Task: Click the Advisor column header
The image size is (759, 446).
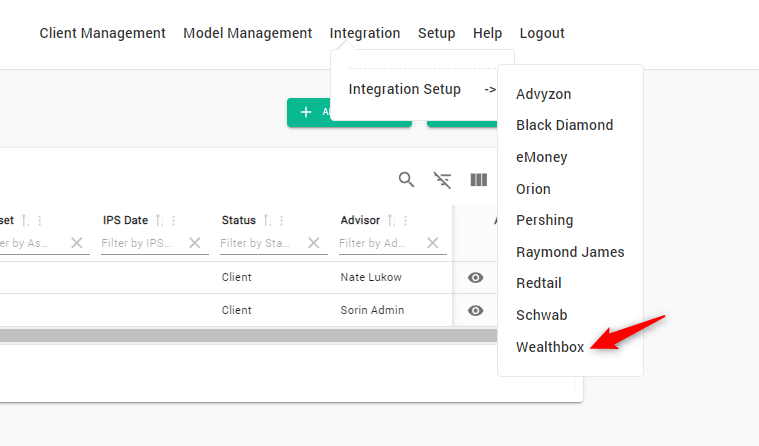Action: click(360, 220)
